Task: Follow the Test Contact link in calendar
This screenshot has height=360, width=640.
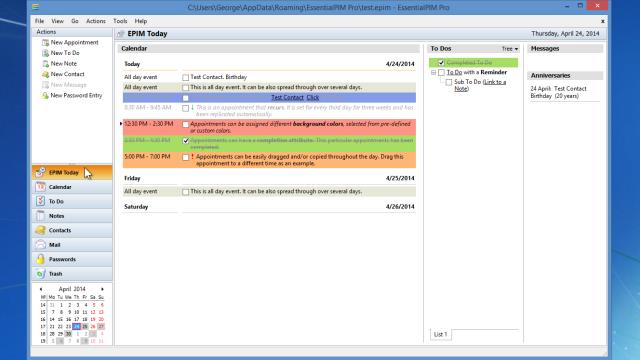Action: (x=287, y=98)
